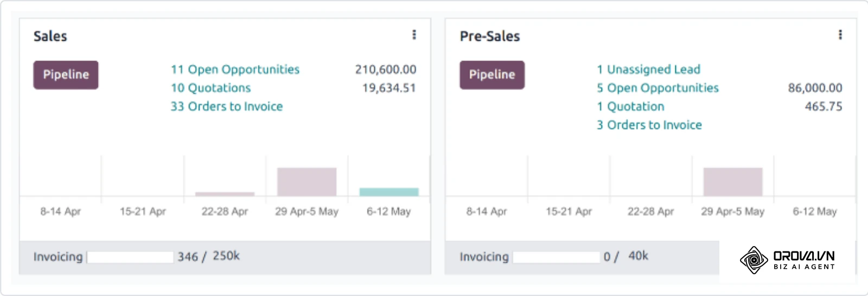The width and height of the screenshot is (868, 296).
Task: Click the Sales team title
Action: click(50, 36)
